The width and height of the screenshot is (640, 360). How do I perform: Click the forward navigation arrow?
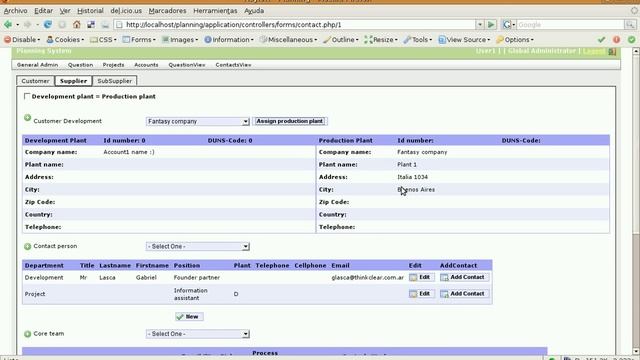[x=27, y=24]
